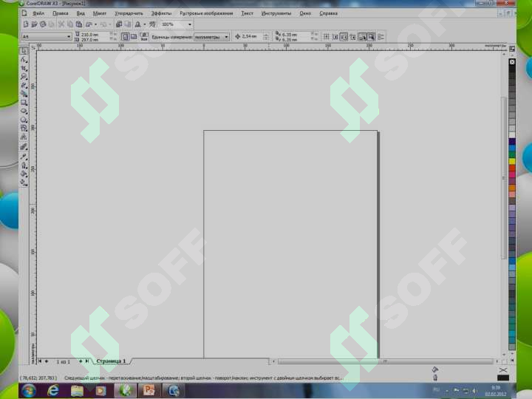Open the Вид menu

81,13
